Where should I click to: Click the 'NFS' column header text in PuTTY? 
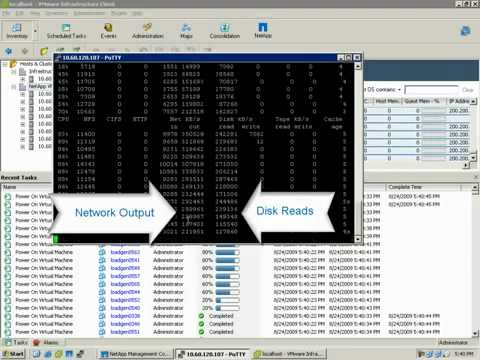(x=89, y=119)
